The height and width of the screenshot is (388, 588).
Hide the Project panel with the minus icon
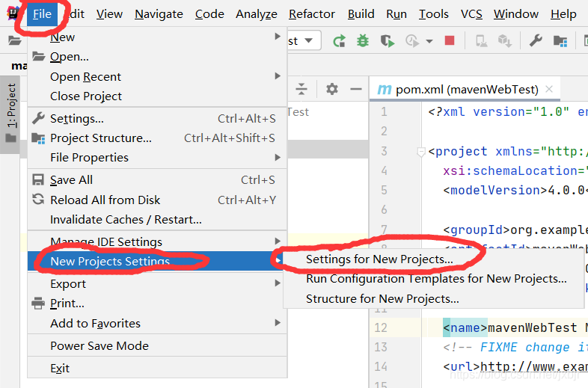point(355,89)
